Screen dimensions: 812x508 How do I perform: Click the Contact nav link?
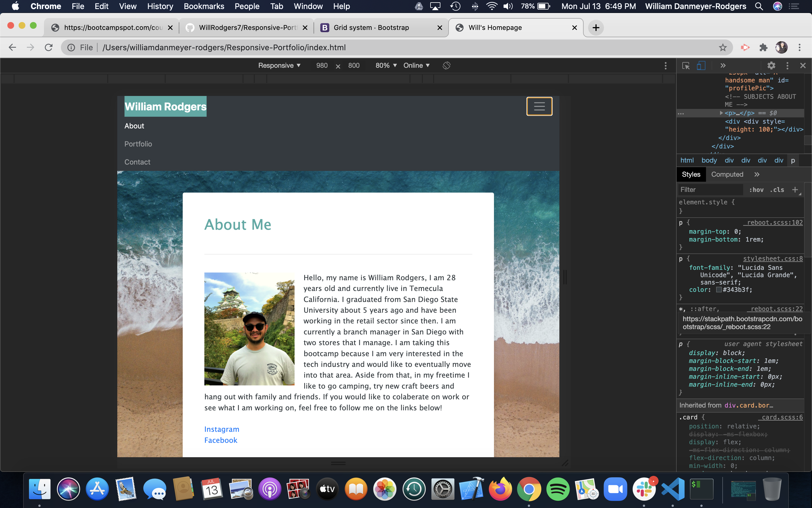click(x=137, y=162)
